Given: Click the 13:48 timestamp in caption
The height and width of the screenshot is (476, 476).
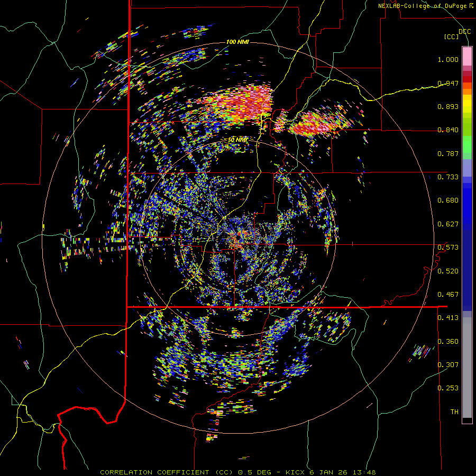Looking at the screenshot, I should (x=364, y=472).
